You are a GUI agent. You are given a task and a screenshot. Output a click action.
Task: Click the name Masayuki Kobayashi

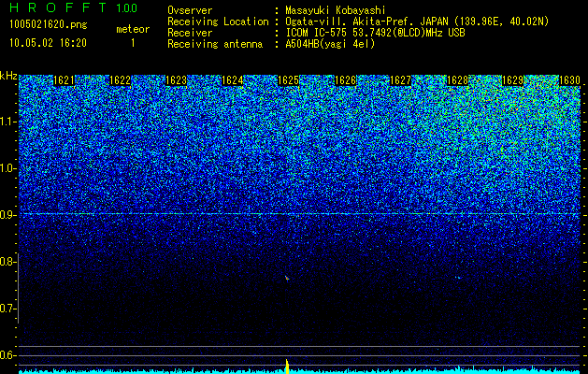(336, 10)
